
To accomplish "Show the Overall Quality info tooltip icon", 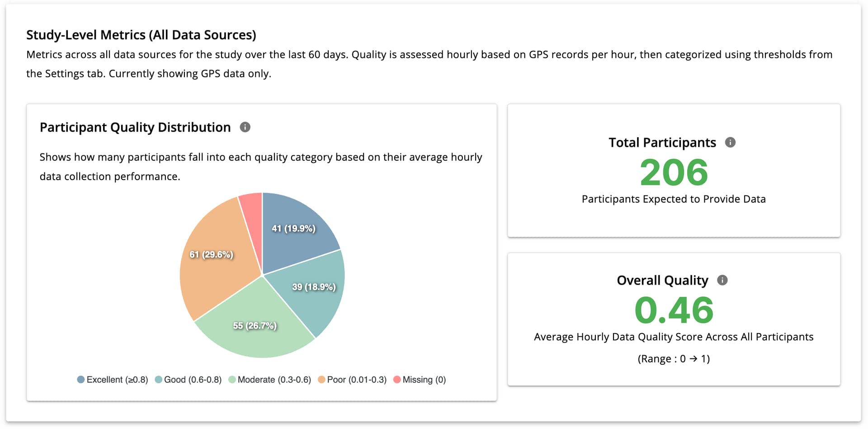I will tap(722, 280).
